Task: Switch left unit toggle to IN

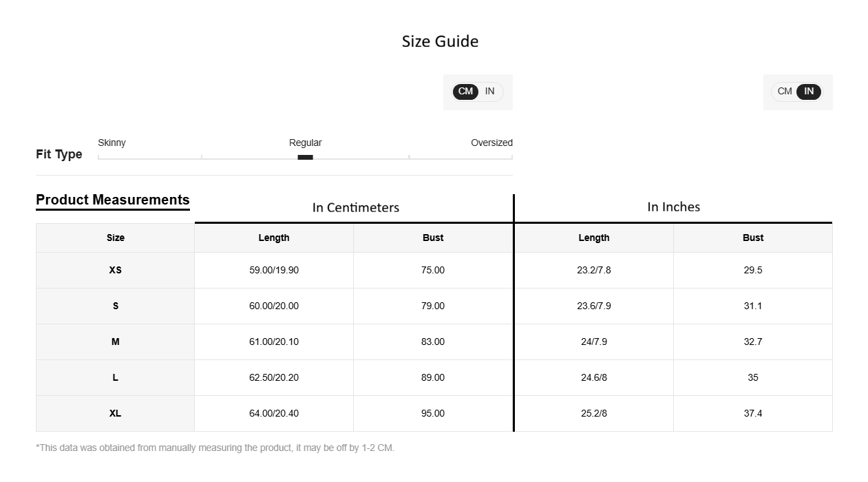Action: click(490, 92)
